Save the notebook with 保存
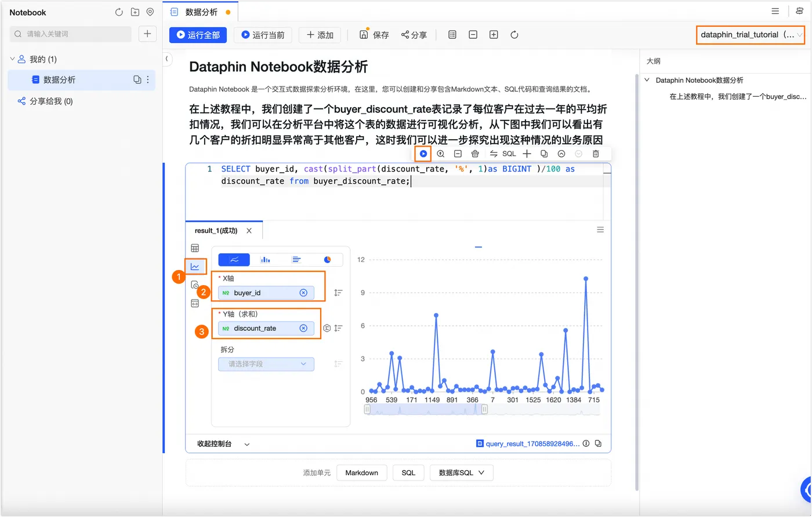This screenshot has width=812, height=517. pyautogui.click(x=374, y=35)
